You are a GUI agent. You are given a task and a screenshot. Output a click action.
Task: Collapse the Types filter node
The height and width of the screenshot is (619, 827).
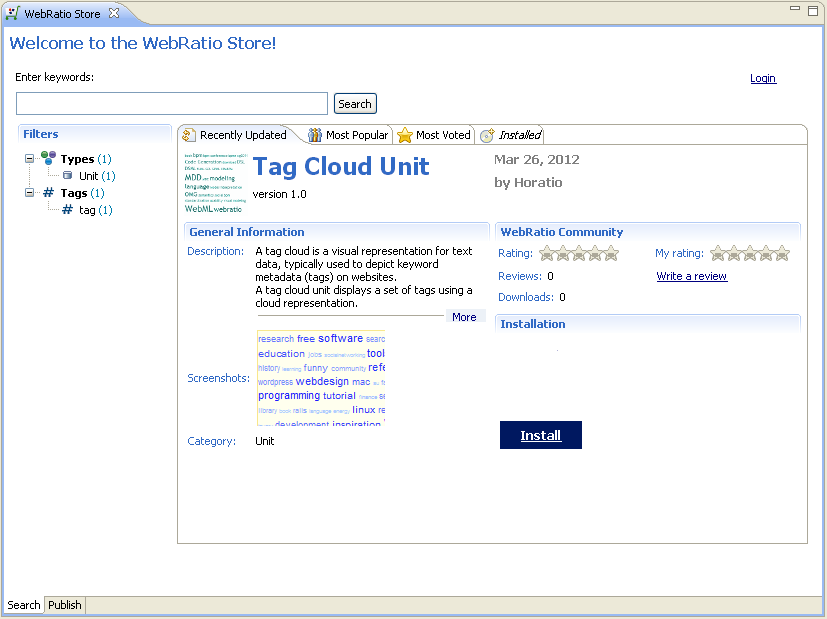(30, 158)
